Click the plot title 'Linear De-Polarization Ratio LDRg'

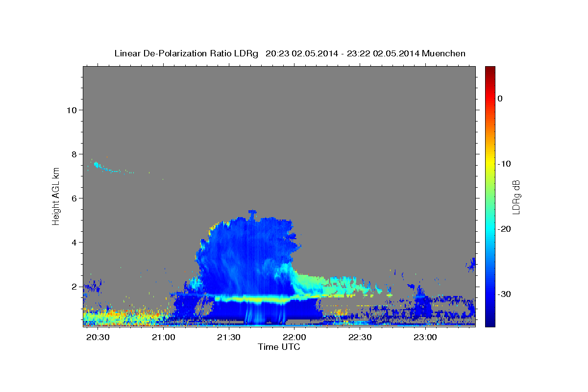(186, 53)
